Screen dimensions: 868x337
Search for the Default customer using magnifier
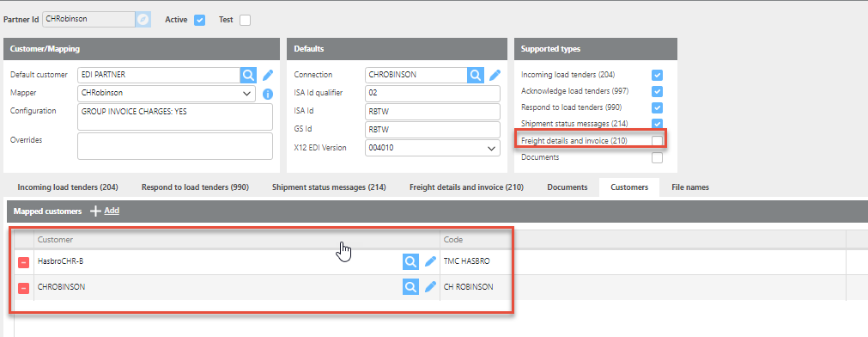[x=248, y=75]
